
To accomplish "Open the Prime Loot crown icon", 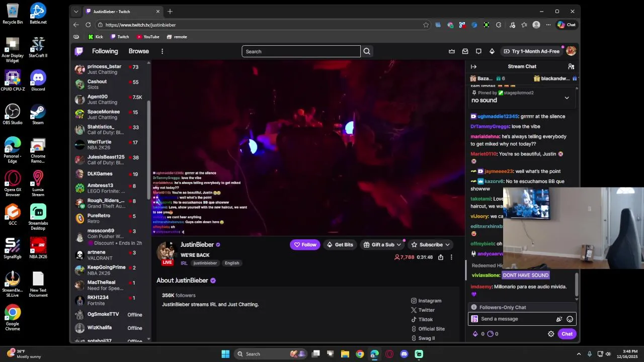I will click(452, 51).
